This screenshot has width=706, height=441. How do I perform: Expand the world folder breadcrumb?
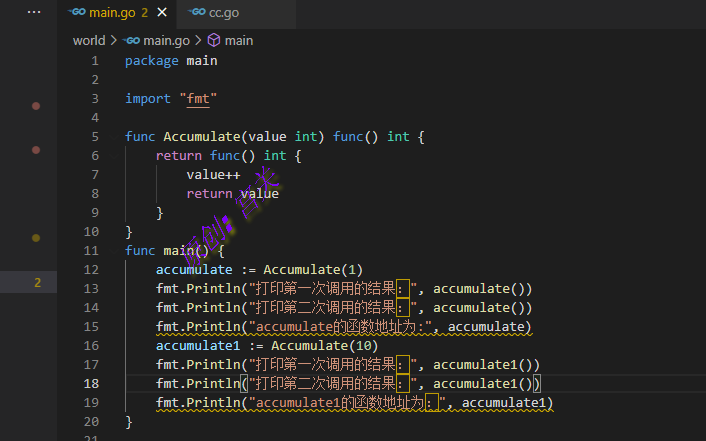(88, 41)
